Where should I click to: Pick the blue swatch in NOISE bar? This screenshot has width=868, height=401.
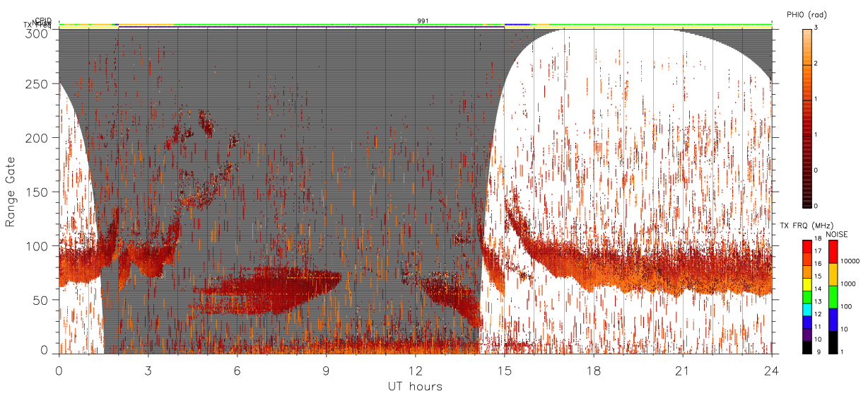coord(833,320)
